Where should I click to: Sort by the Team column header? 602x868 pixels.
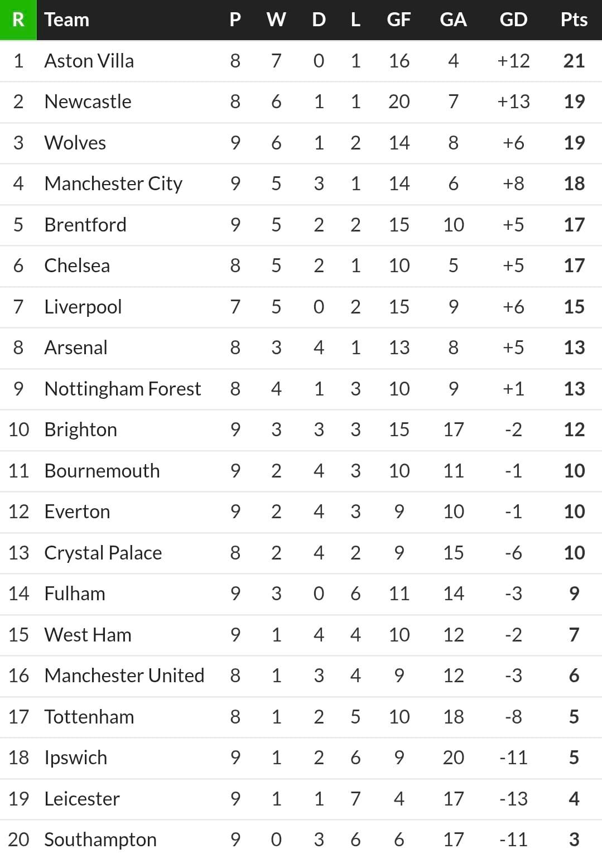tap(66, 20)
